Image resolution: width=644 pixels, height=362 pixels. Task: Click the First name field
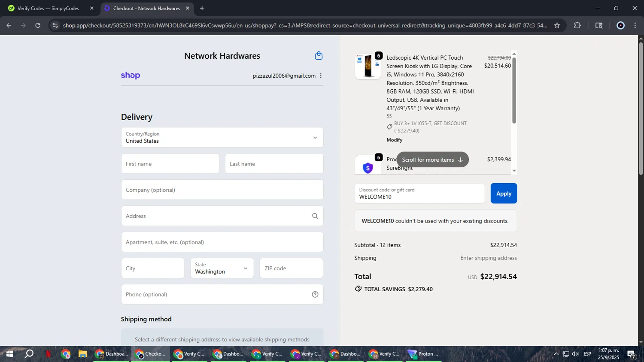[x=170, y=163]
